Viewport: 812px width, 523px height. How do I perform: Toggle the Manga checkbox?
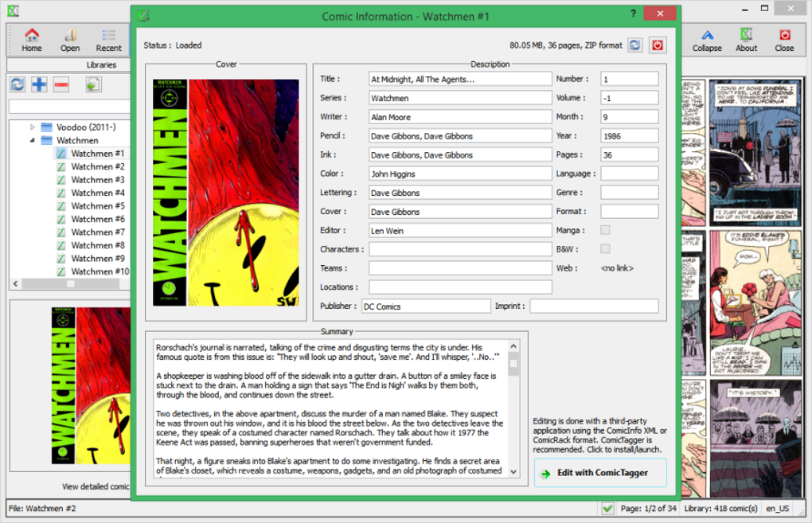(x=605, y=230)
